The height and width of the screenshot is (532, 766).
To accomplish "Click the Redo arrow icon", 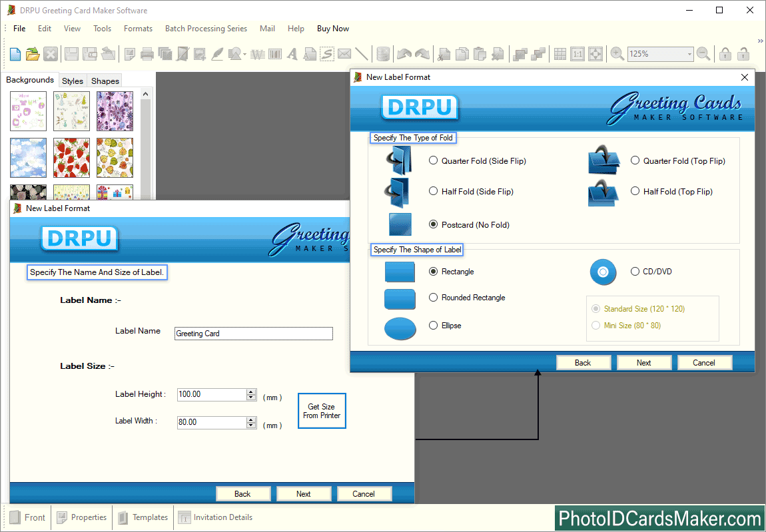I will [x=422, y=54].
